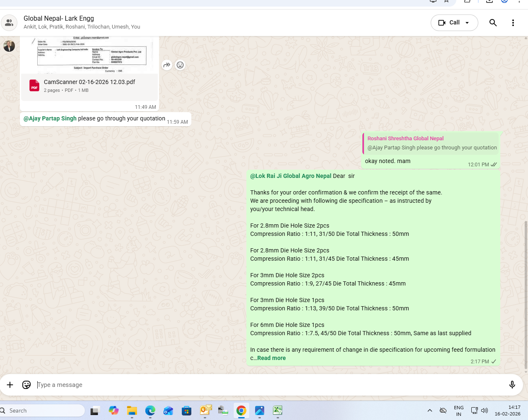Expand the message with Read more

[271, 358]
